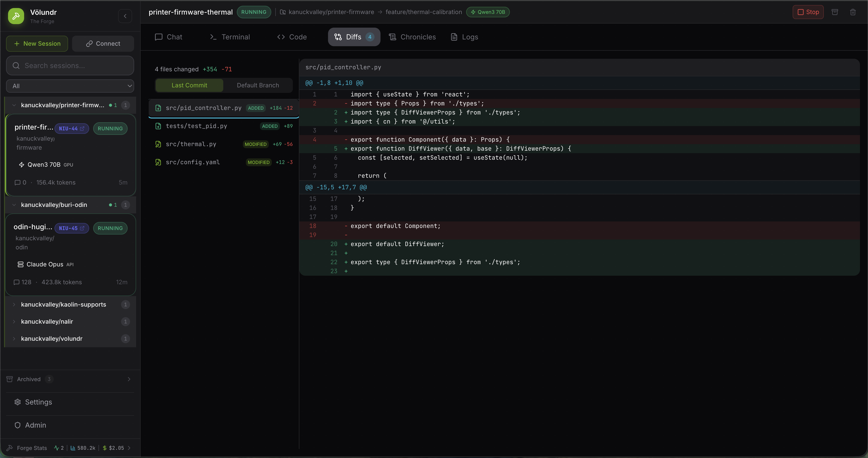Image resolution: width=868 pixels, height=458 pixels.
Task: Open Settings with the gear icon
Action: click(x=18, y=402)
